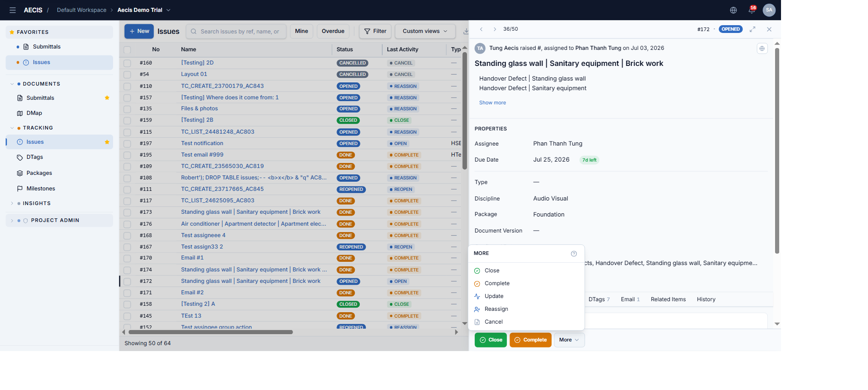
Task: Collapse the Documents section
Action: point(12,84)
